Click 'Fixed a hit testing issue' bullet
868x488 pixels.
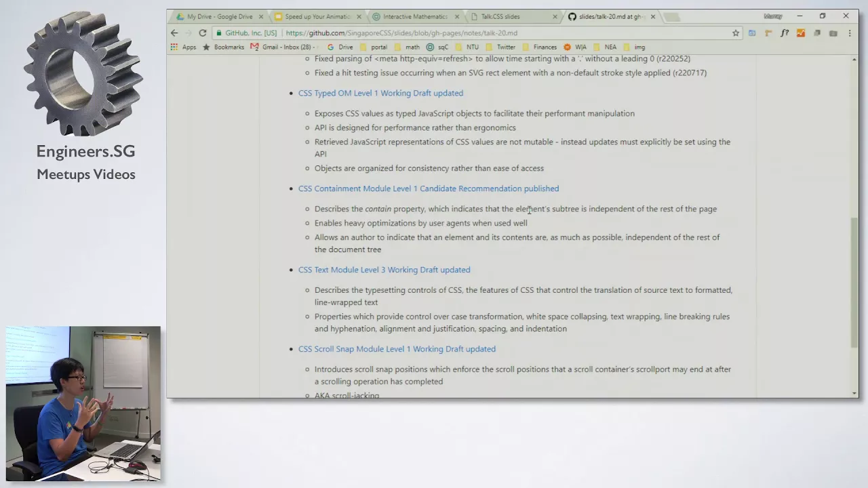coord(511,73)
